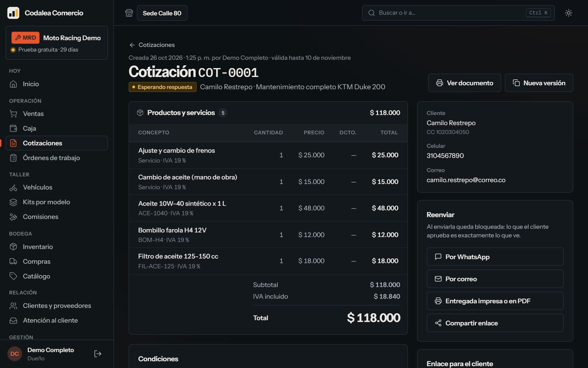Open Vehículos section

click(57, 187)
